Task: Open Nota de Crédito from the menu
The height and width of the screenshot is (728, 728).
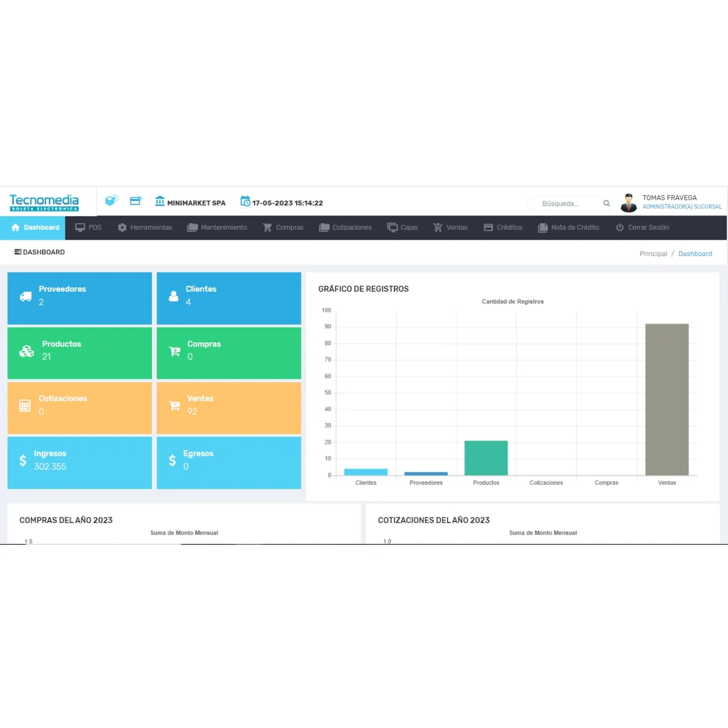Action: (568, 227)
